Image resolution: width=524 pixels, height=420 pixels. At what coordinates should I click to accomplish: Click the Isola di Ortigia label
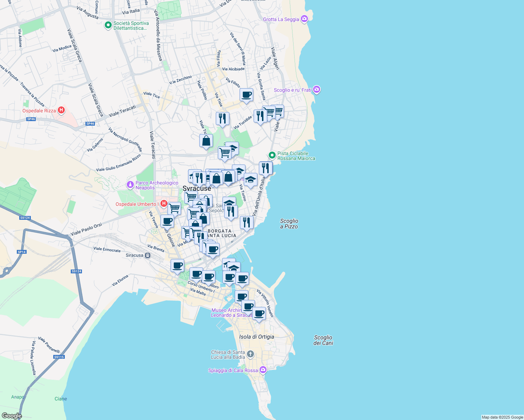click(256, 337)
